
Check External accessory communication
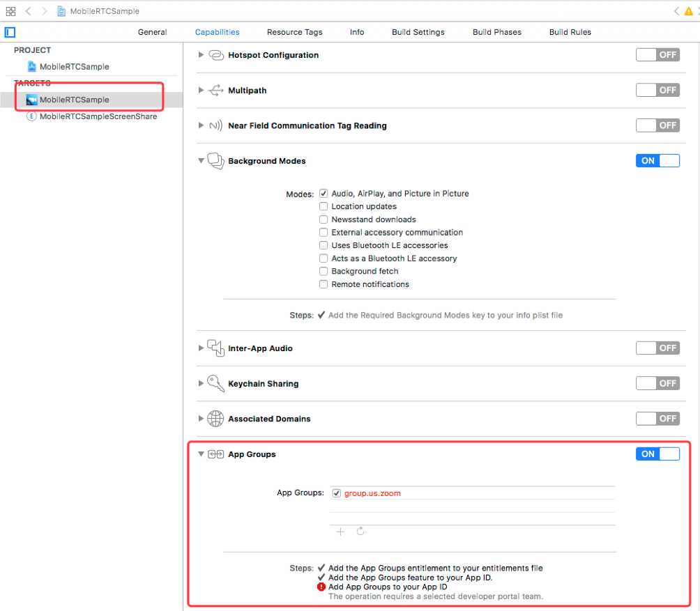tap(324, 233)
